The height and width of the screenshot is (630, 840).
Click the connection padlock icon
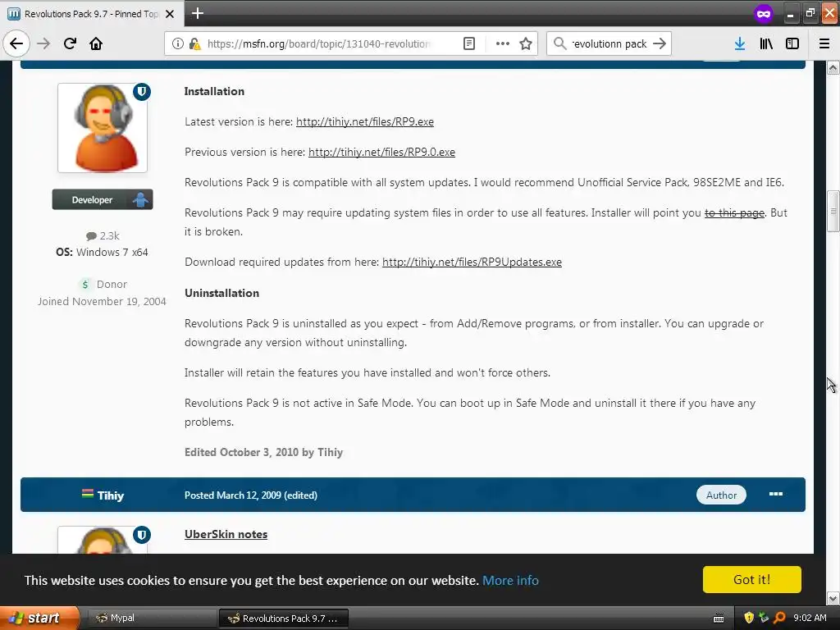point(195,43)
